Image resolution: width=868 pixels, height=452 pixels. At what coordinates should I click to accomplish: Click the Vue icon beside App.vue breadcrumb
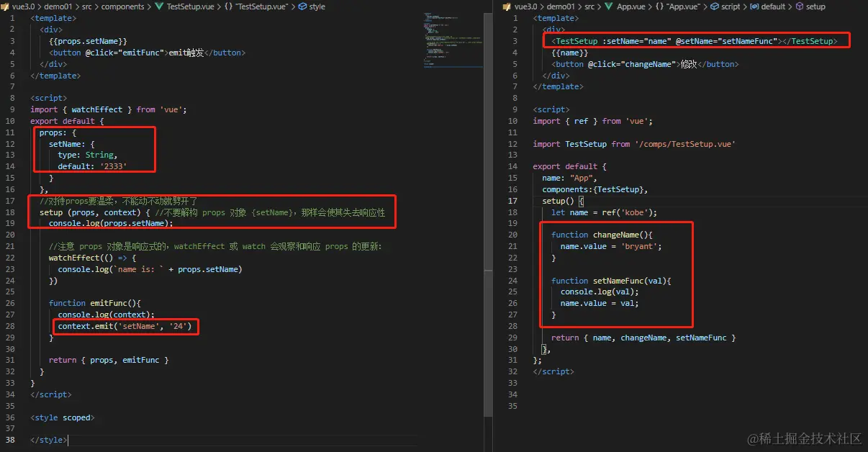click(610, 6)
